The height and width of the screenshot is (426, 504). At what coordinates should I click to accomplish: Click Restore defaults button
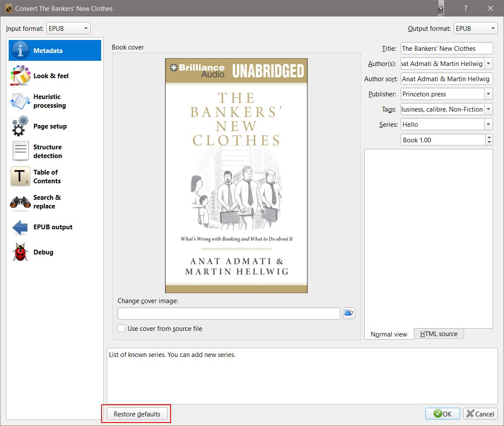coord(137,414)
